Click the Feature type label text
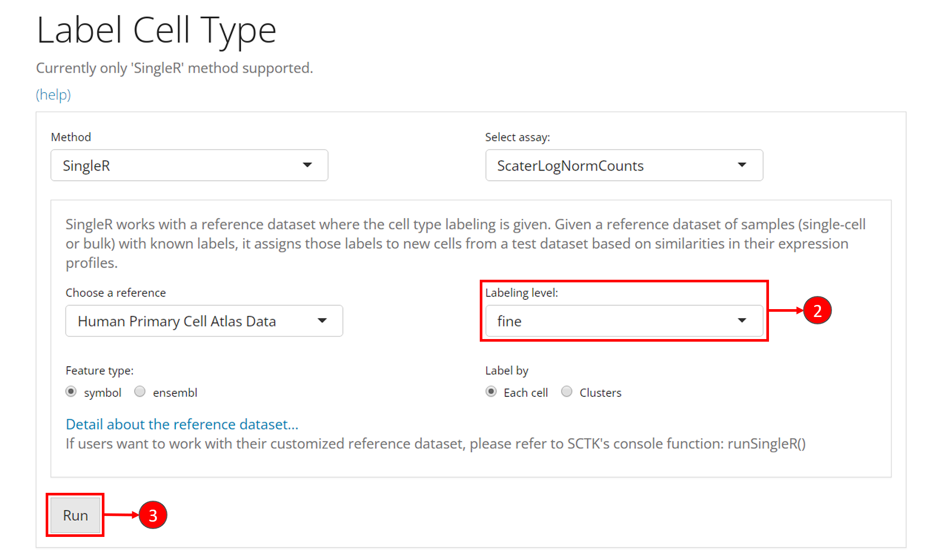Screen dimensions: 938x560 click(x=99, y=371)
